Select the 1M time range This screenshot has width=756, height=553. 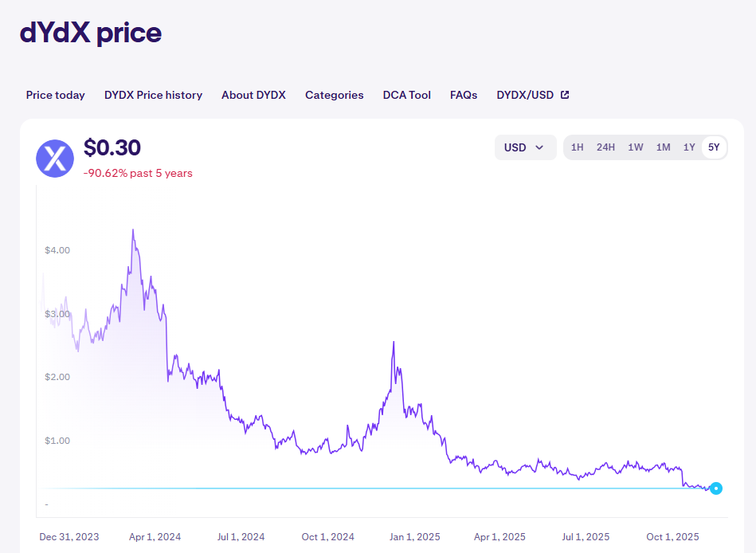663,147
